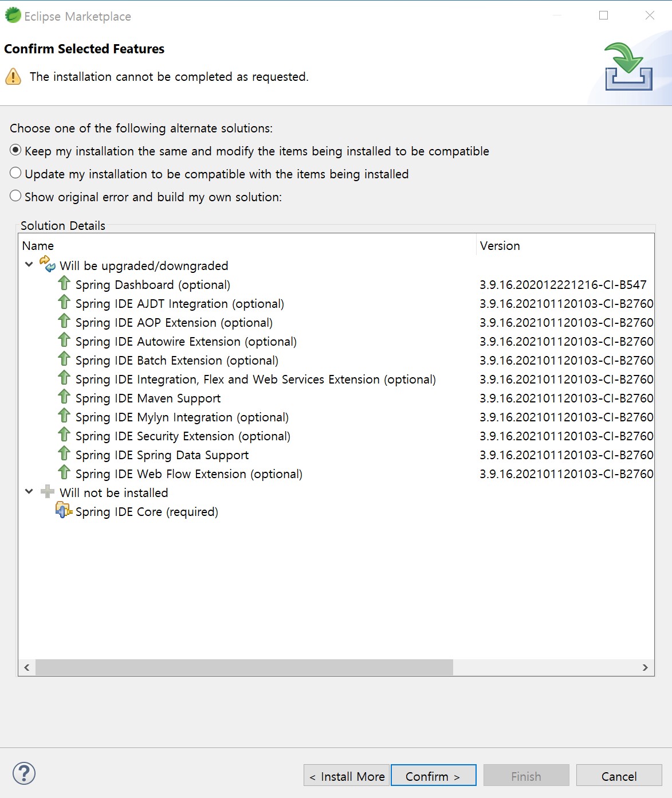
Task: Click the Name column header
Action: pyautogui.click(x=247, y=245)
